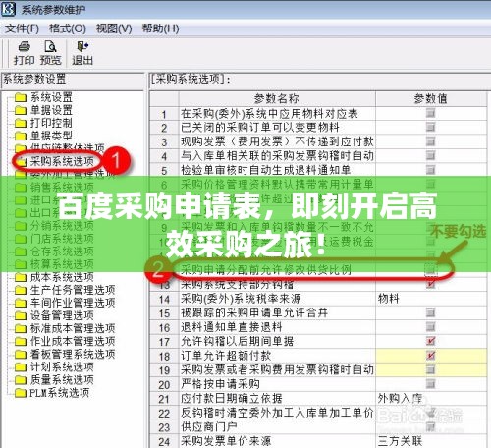Viewport: 491px width, 448px height.
Task: Select the 系统设置 folder icon
Action: pos(21,97)
